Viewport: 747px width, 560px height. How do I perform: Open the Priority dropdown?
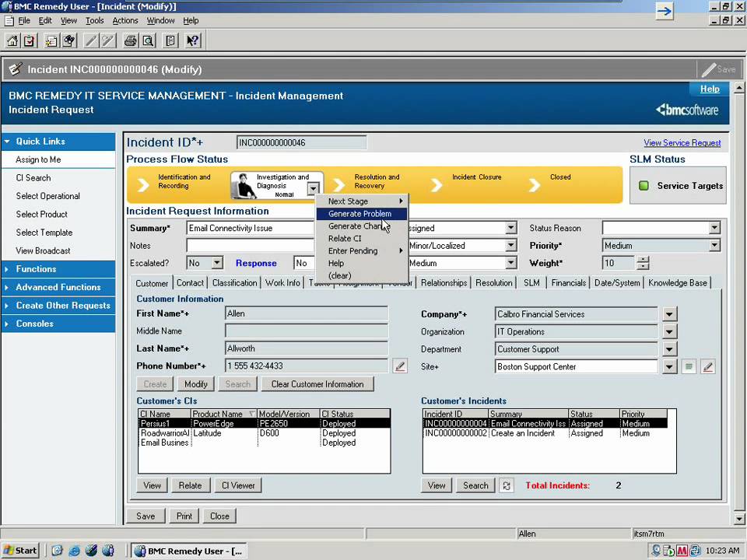pyautogui.click(x=714, y=246)
